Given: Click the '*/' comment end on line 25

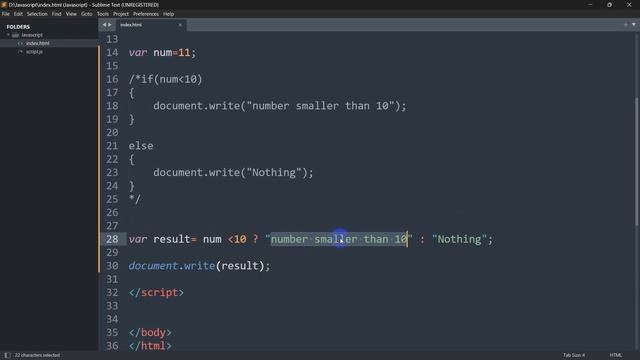Looking at the screenshot, I should (135, 199).
